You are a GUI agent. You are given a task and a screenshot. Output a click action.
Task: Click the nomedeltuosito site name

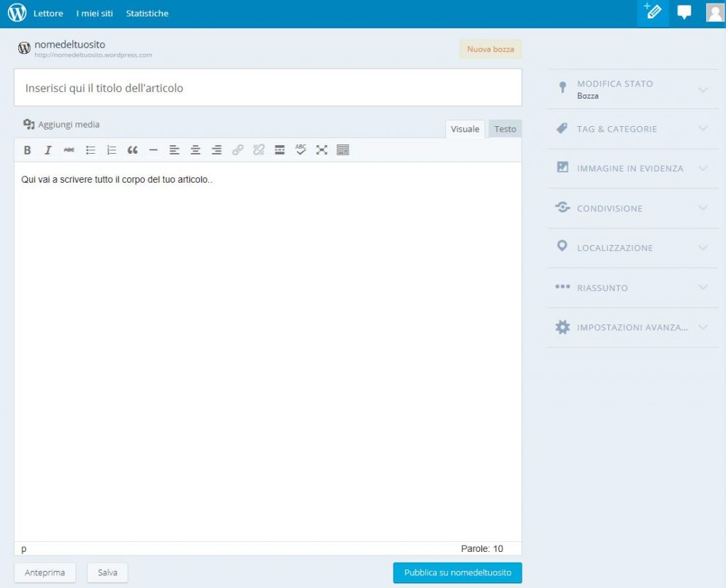(x=70, y=45)
